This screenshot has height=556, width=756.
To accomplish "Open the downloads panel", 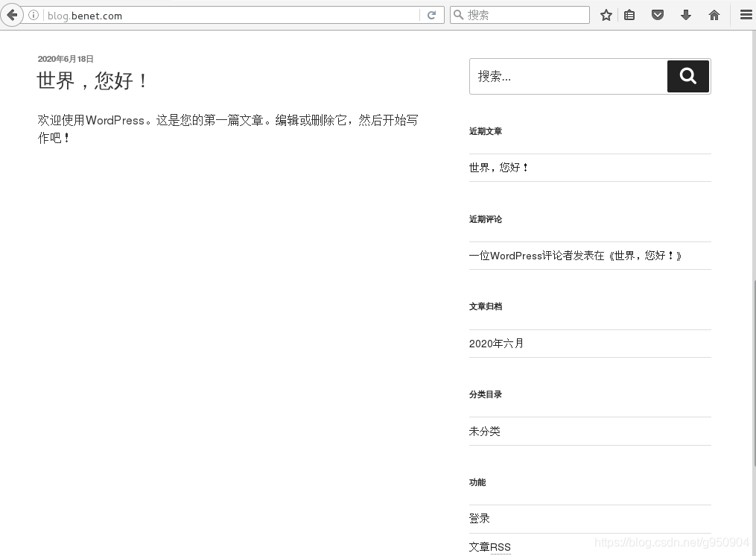I will (x=686, y=14).
